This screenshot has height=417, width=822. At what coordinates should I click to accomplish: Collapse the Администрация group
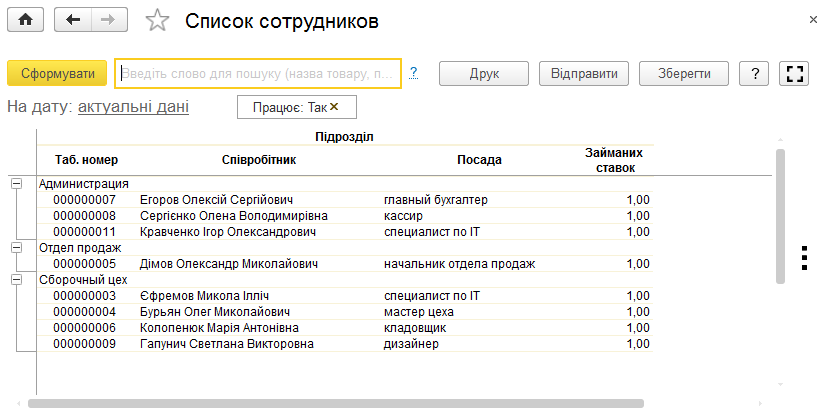click(x=17, y=184)
